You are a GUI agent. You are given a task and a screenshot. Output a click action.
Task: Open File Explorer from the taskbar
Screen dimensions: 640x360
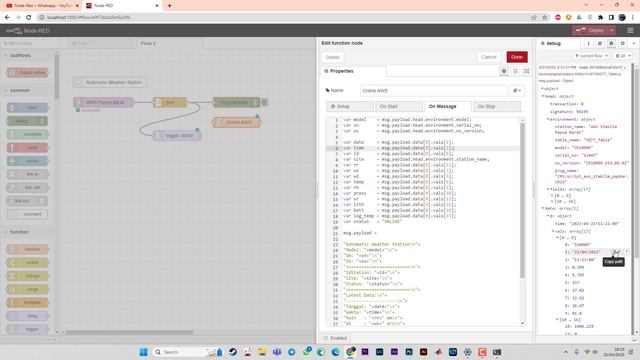tap(262, 352)
